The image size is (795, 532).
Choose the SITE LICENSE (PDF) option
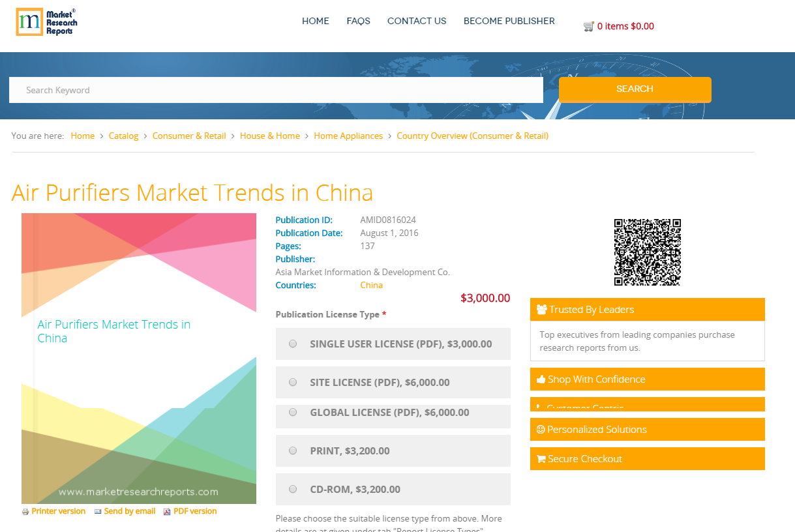tap(293, 382)
